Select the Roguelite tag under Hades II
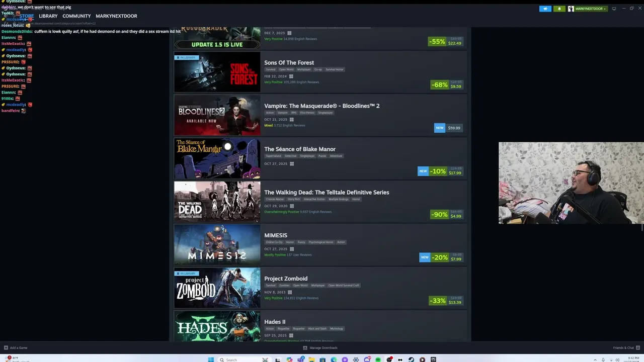The image size is (644, 362). [299, 329]
